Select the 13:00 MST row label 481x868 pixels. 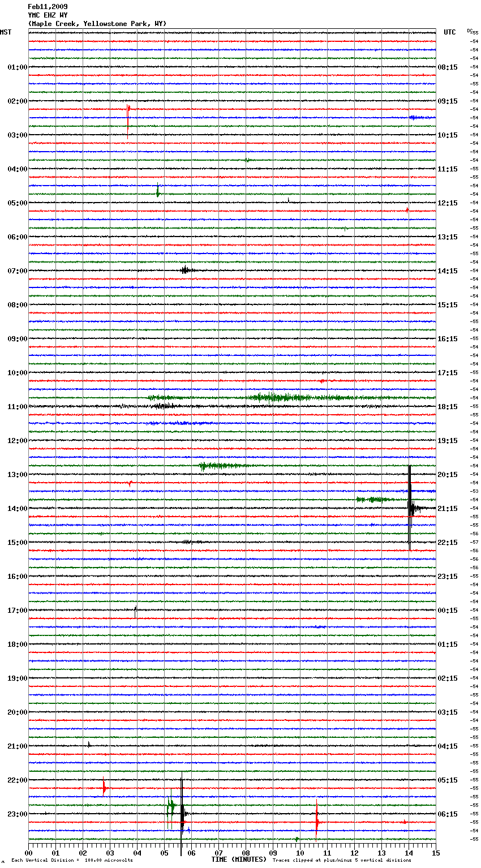17,475
